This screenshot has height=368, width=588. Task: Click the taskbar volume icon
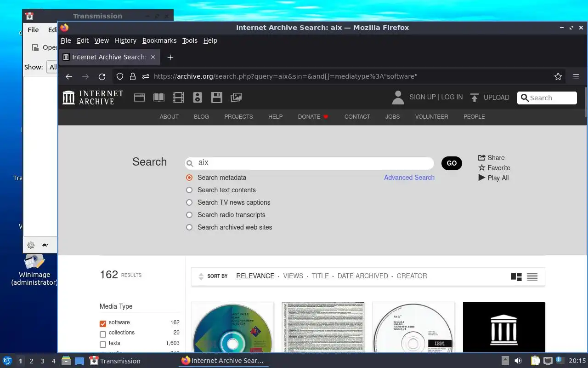(518, 361)
